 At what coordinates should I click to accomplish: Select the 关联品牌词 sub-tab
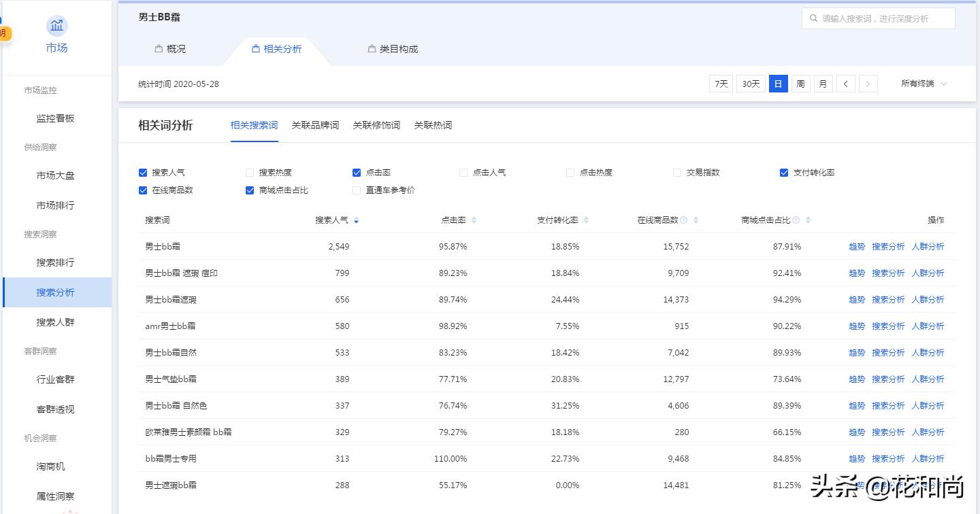click(315, 125)
